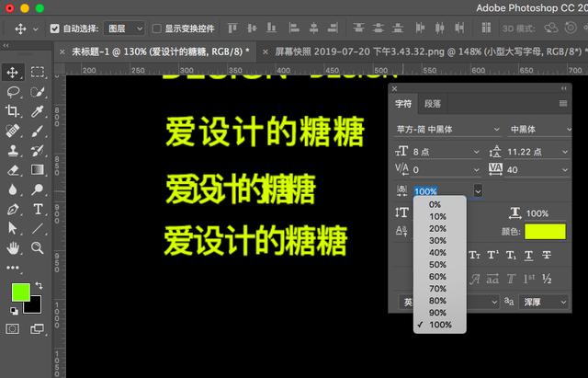Select the Path Selection tool
Screen dimensions: 588x378
13,228
